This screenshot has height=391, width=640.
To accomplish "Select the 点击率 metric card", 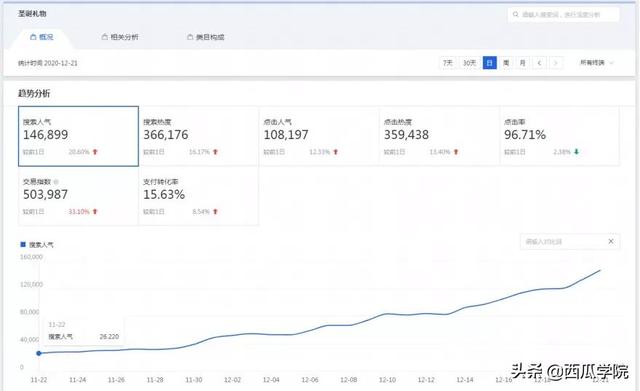I will [560, 136].
